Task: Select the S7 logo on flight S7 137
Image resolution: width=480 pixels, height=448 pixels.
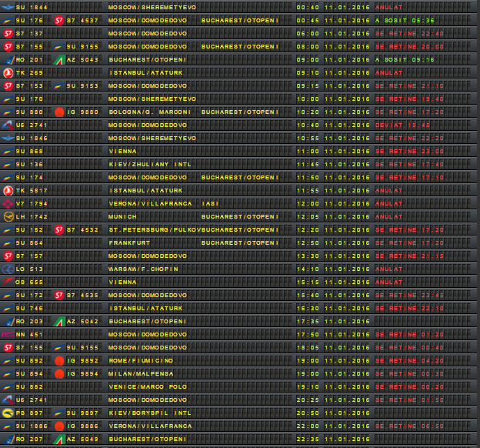Action: click(8, 33)
